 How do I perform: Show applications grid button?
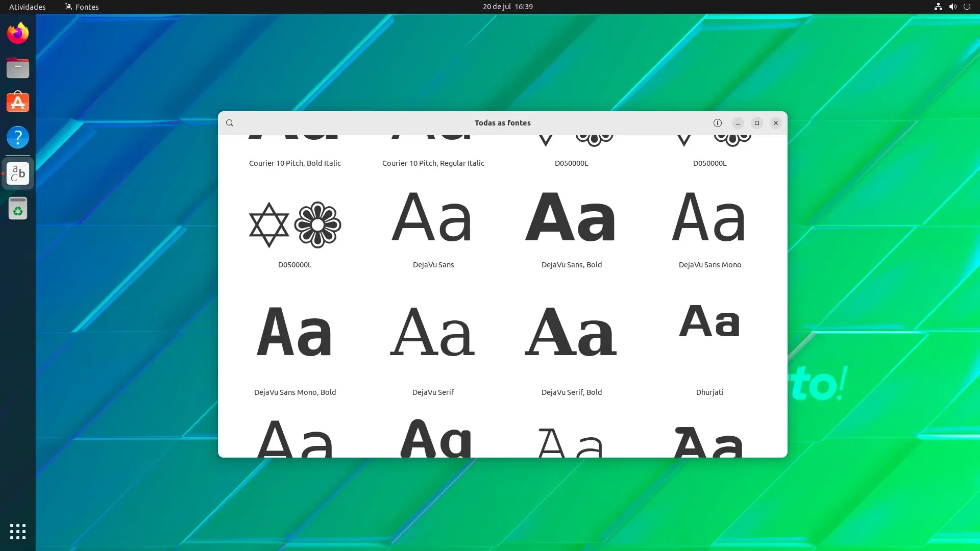point(18,531)
